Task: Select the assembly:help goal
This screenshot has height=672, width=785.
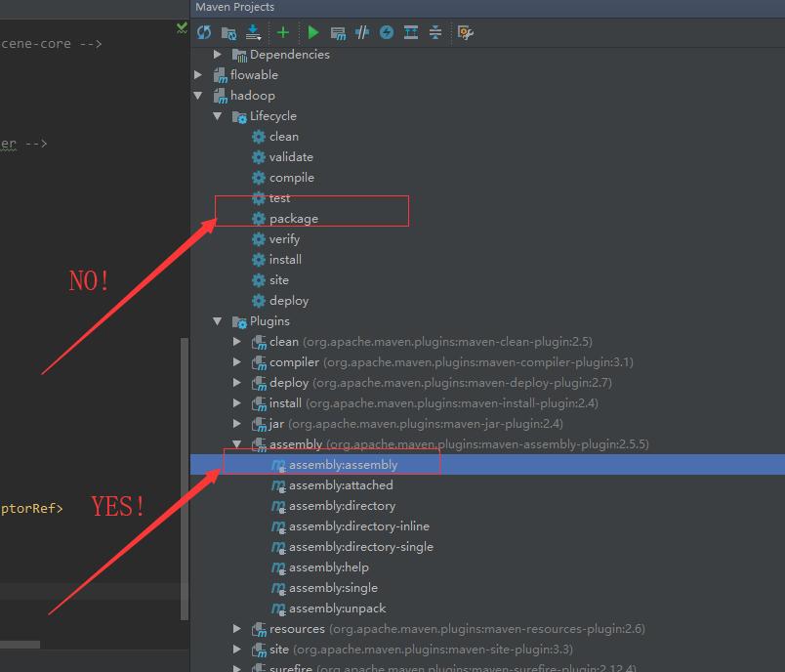Action: coord(328,567)
